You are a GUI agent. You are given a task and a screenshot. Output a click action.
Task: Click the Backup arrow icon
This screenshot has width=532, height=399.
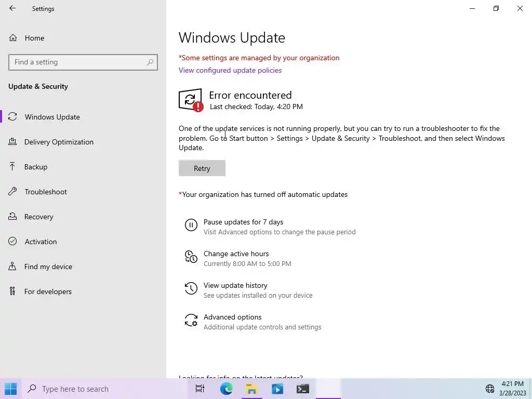tap(12, 167)
